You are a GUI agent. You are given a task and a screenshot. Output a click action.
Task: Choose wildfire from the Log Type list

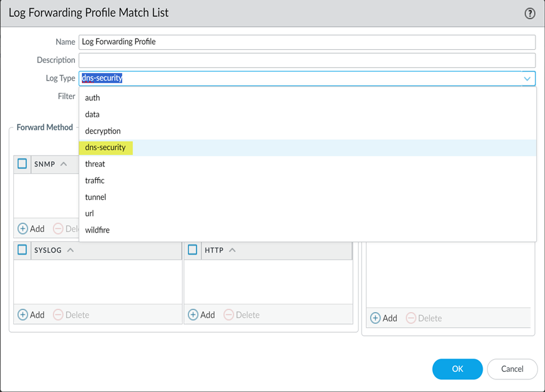click(x=98, y=230)
